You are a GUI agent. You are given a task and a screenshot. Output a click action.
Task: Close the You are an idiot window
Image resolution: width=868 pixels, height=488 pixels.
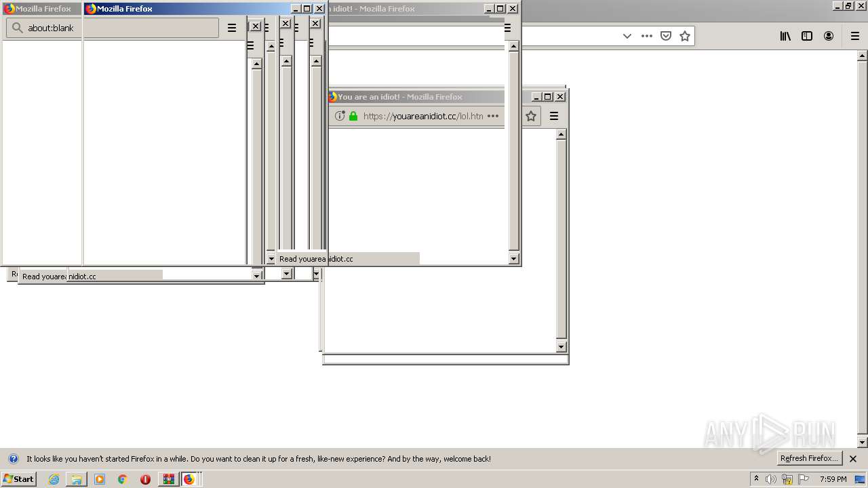pyautogui.click(x=560, y=96)
